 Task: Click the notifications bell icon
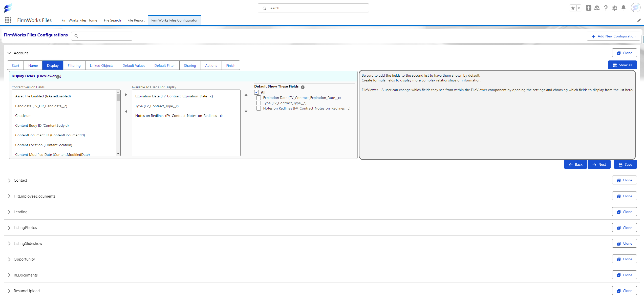pyautogui.click(x=624, y=8)
